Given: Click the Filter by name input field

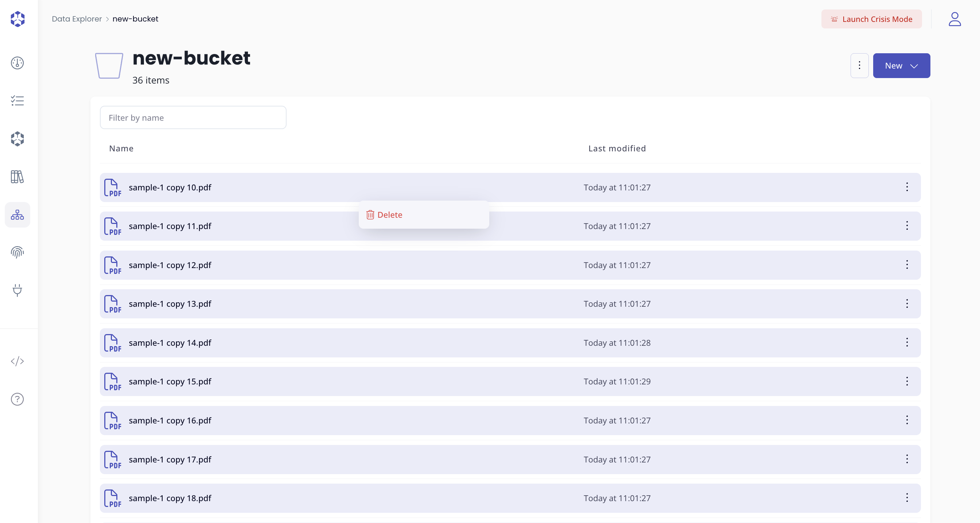Looking at the screenshot, I should [x=193, y=117].
